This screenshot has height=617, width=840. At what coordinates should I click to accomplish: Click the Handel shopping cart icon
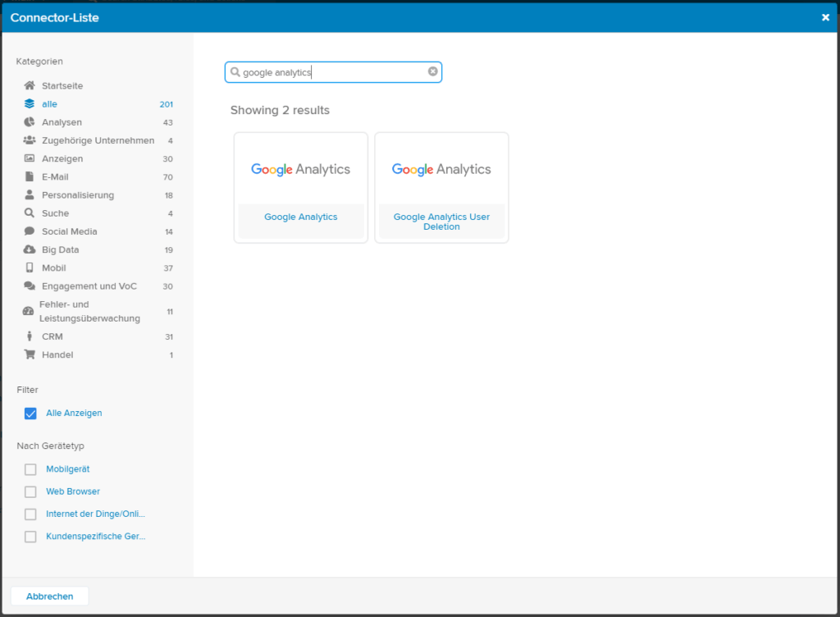tap(30, 354)
